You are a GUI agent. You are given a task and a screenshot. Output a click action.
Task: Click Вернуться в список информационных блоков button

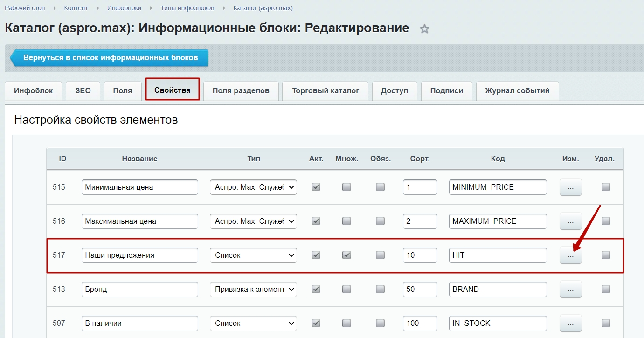[111, 58]
